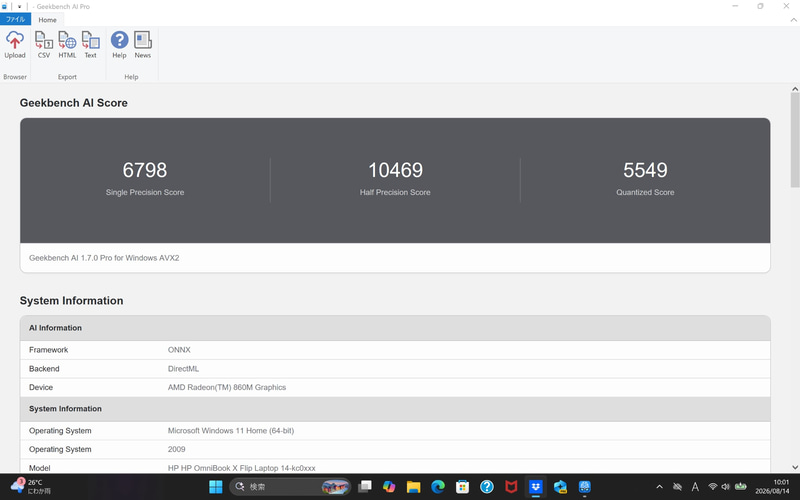
Task: Click the Backend row label
Action: pos(44,368)
